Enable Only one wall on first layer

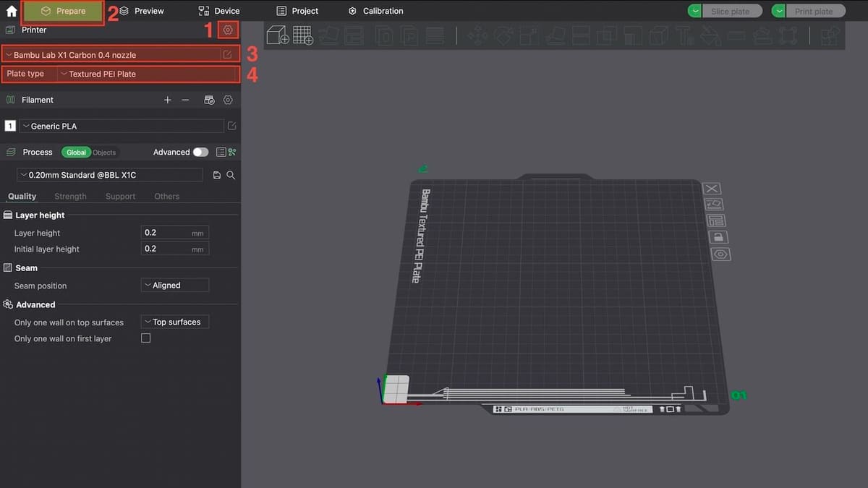pos(145,338)
